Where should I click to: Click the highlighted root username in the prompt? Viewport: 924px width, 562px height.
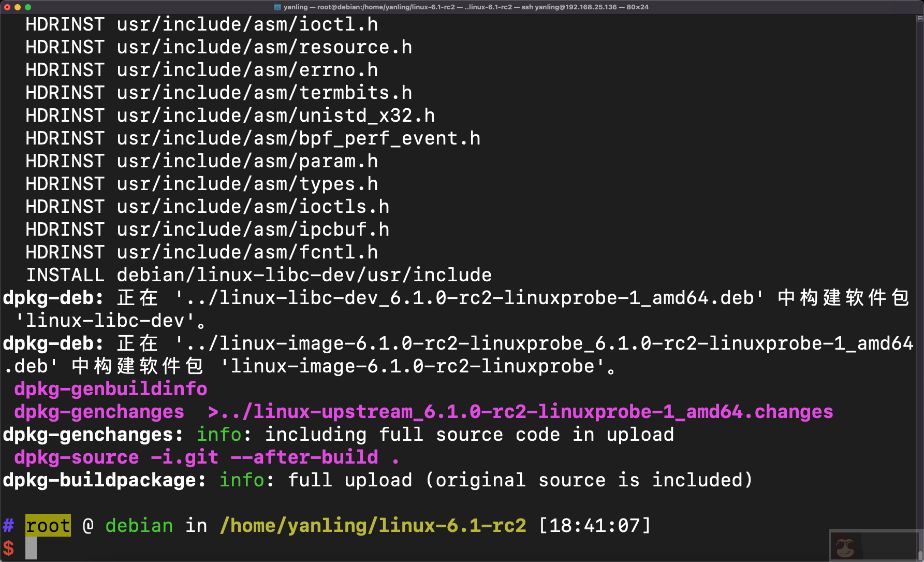click(48, 525)
